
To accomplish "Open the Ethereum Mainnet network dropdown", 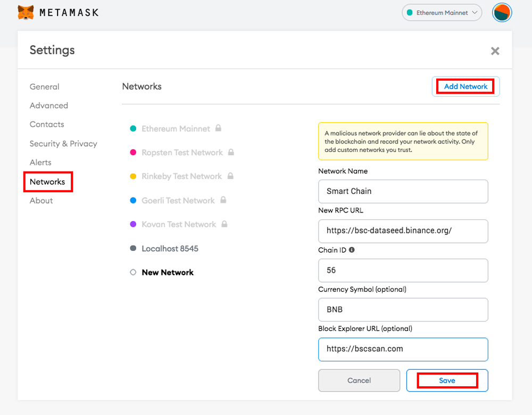I will (x=442, y=13).
